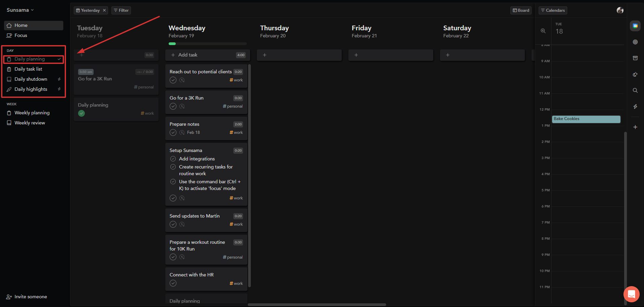Open the archive box icon
Viewport: 644px width, 307px height.
635,58
